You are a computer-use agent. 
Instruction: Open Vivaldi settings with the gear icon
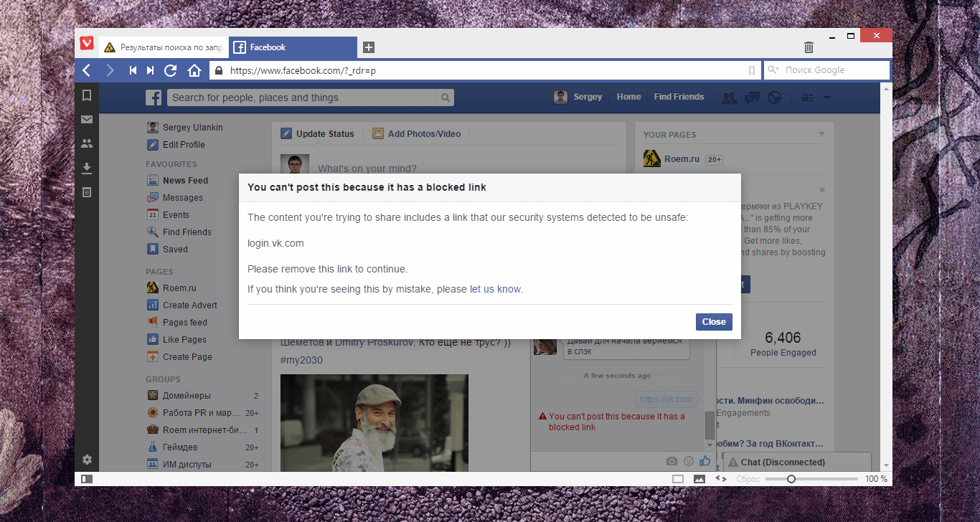(x=87, y=459)
